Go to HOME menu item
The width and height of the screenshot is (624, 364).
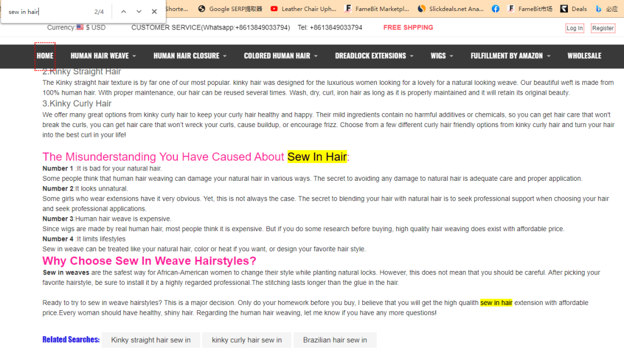click(x=45, y=56)
